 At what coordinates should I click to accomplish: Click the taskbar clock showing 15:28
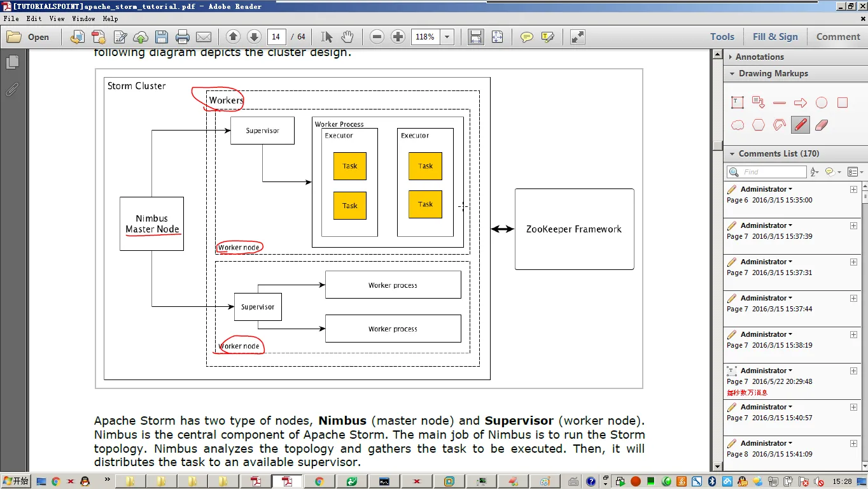(842, 482)
